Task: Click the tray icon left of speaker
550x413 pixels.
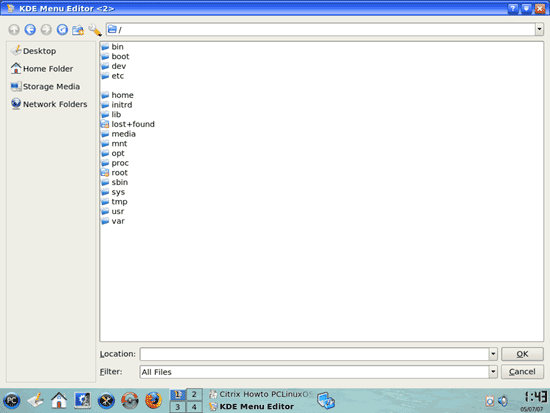Action: pyautogui.click(x=490, y=401)
